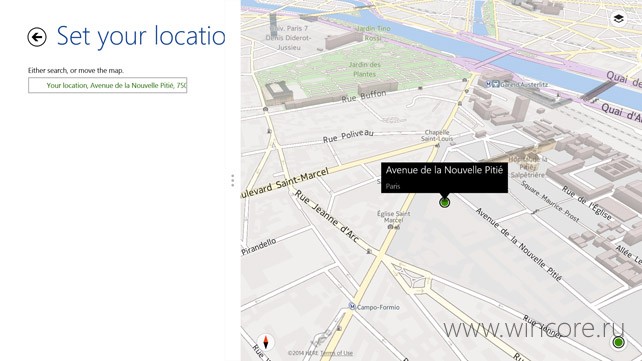The image size is (642, 361).
Task: Click the Boulevard Saint-Marcel road label
Action: [x=285, y=183]
